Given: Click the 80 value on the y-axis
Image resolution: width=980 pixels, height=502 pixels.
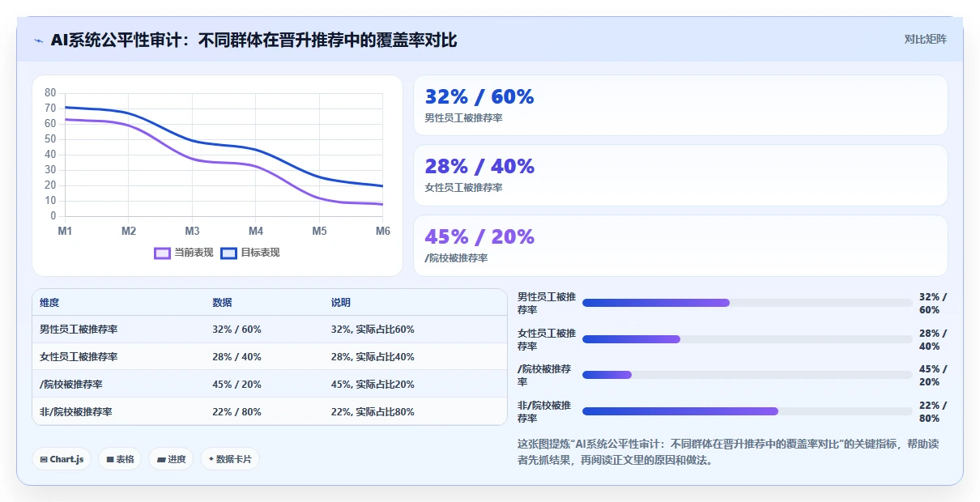Looking at the screenshot, I should (50, 92).
